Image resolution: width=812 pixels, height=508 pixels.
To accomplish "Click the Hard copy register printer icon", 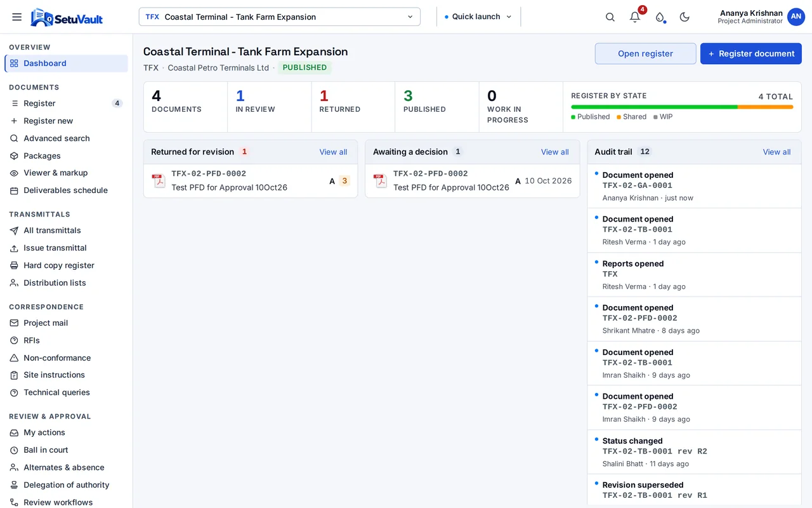I will pyautogui.click(x=14, y=265).
